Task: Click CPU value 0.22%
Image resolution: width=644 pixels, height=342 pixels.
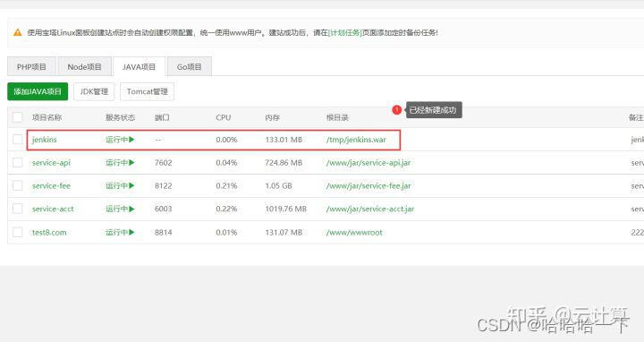Action: pyautogui.click(x=226, y=209)
